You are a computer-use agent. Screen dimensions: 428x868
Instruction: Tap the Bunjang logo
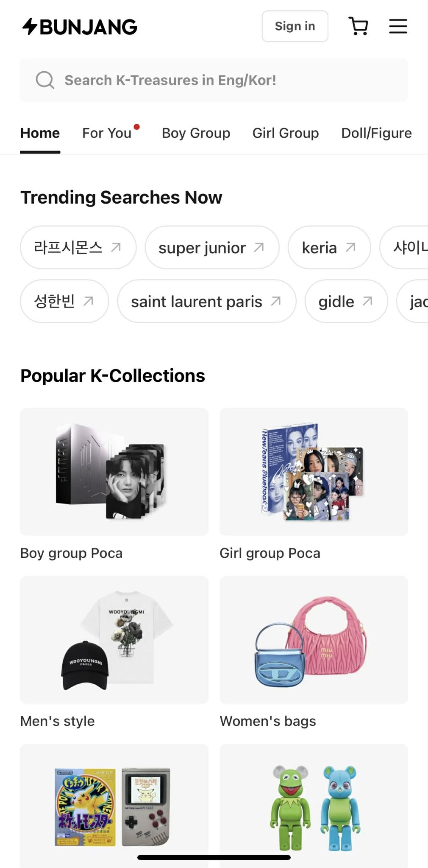click(x=80, y=27)
